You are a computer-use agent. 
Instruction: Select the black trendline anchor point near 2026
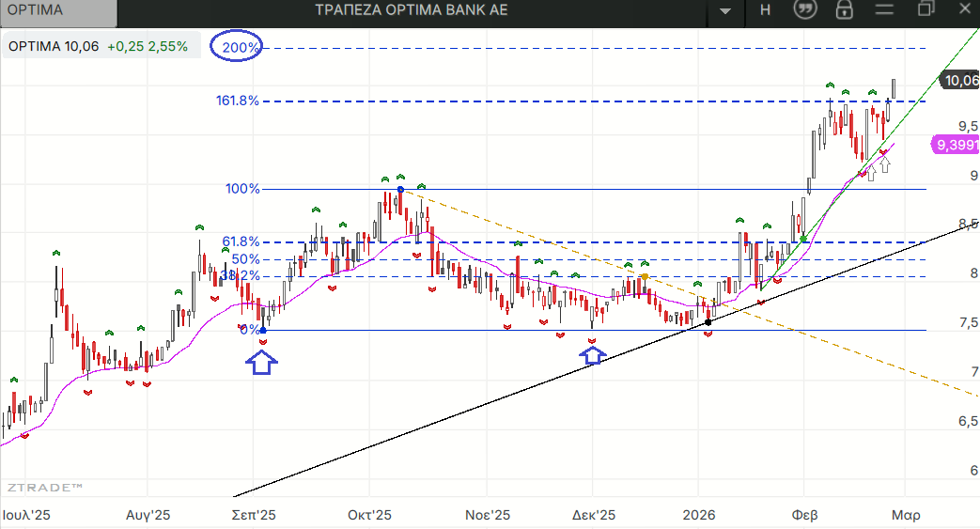coord(708,322)
